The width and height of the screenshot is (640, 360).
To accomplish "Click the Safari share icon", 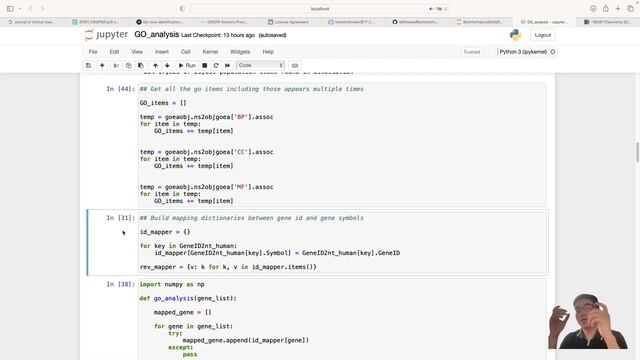I will click(x=606, y=9).
